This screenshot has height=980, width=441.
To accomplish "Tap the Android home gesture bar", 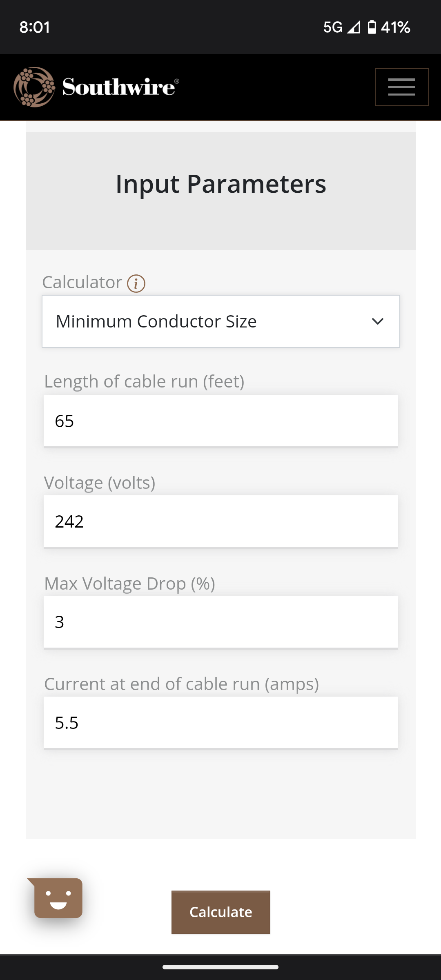I will [220, 967].
